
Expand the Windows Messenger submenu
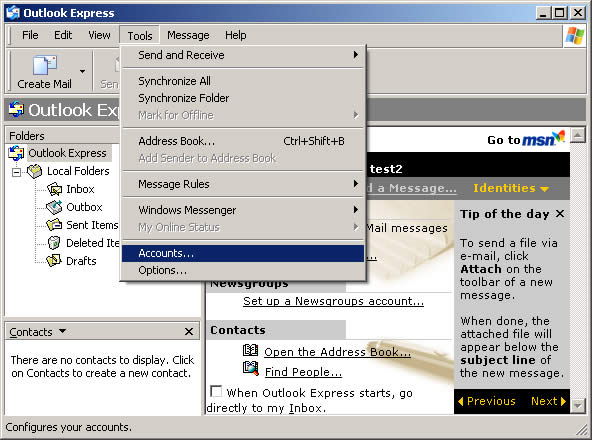[243, 210]
